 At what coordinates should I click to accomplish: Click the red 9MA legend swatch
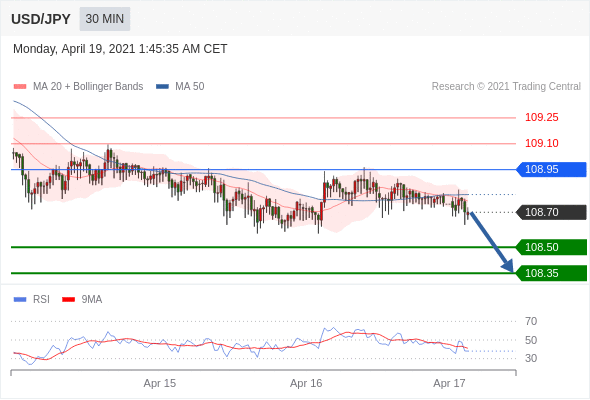coord(68,300)
